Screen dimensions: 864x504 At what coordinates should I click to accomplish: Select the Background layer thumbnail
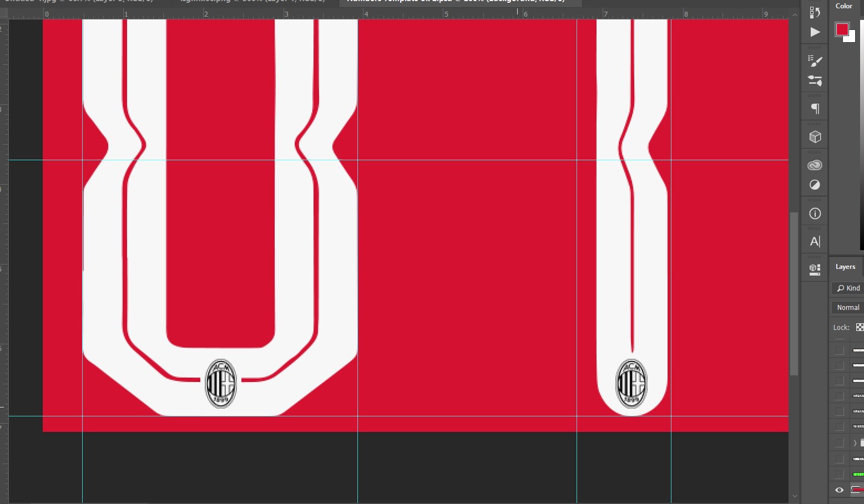pyautogui.click(x=858, y=490)
